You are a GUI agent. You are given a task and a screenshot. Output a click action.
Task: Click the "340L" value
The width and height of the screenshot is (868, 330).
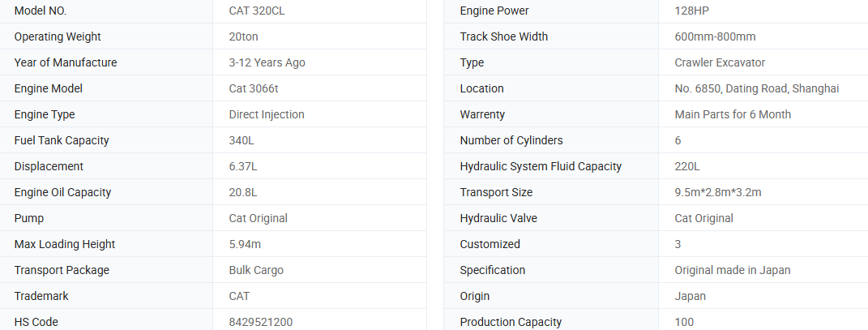pos(242,140)
